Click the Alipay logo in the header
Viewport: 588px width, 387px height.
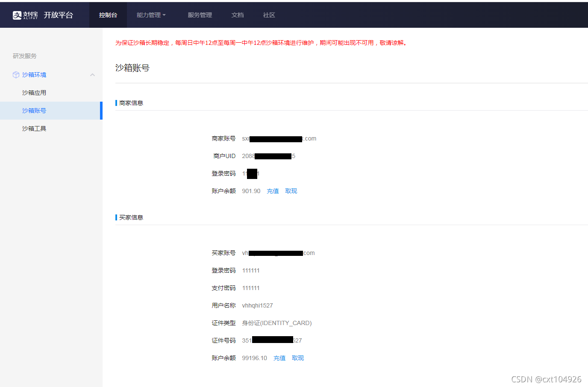(25, 15)
